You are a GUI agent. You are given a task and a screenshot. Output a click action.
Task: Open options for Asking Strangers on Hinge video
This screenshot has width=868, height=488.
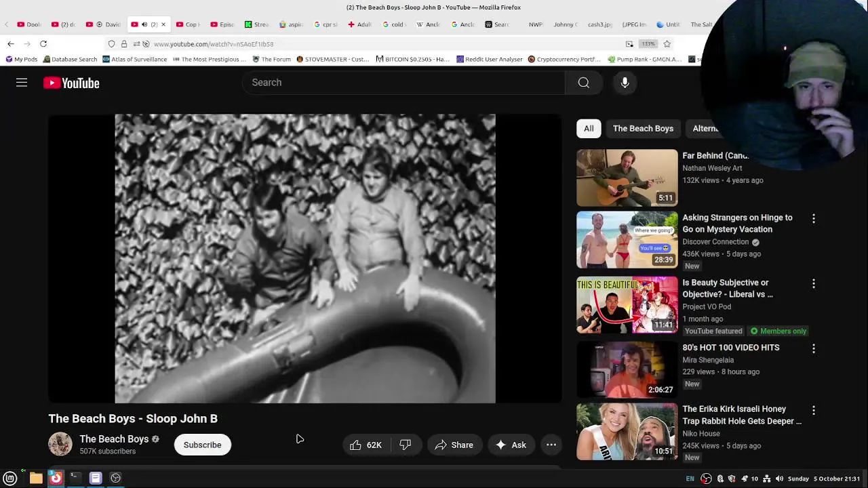[x=814, y=218]
